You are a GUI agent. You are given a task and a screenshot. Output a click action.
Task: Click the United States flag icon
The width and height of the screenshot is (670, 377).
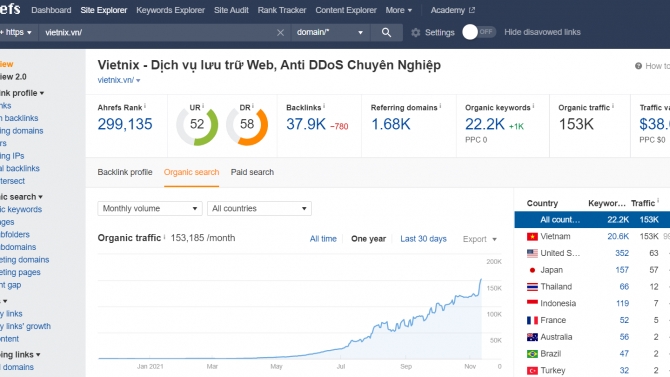pos(532,253)
